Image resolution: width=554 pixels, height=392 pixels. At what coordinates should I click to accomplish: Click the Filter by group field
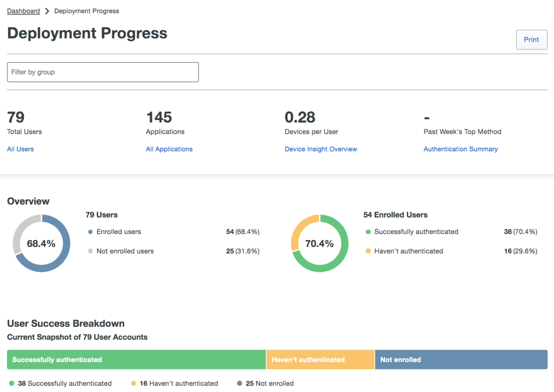pos(103,72)
